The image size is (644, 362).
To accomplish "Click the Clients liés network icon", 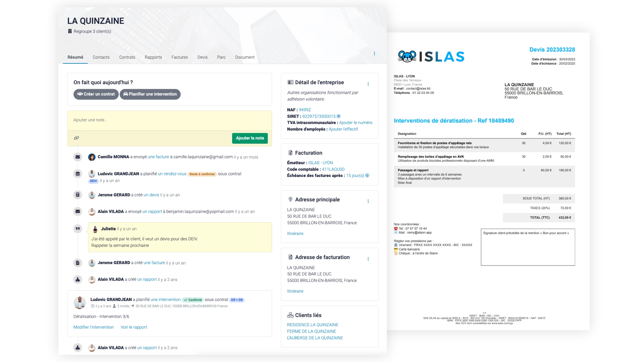I will 290,314.
